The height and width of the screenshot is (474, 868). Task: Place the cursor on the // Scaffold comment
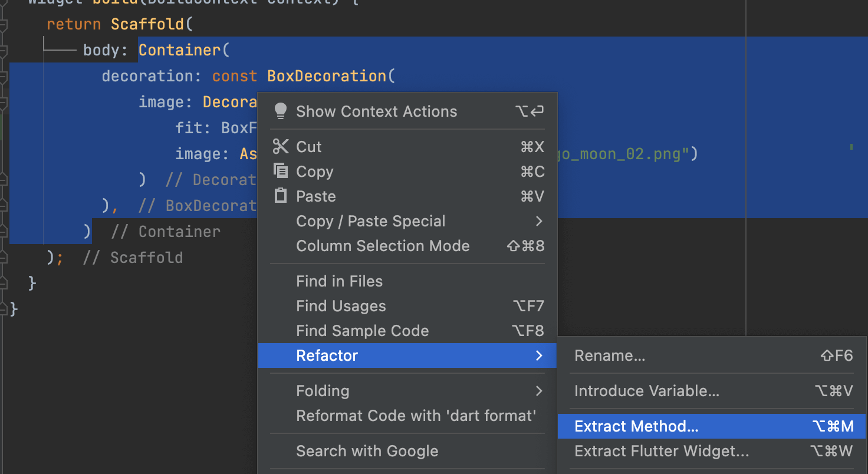[133, 258]
